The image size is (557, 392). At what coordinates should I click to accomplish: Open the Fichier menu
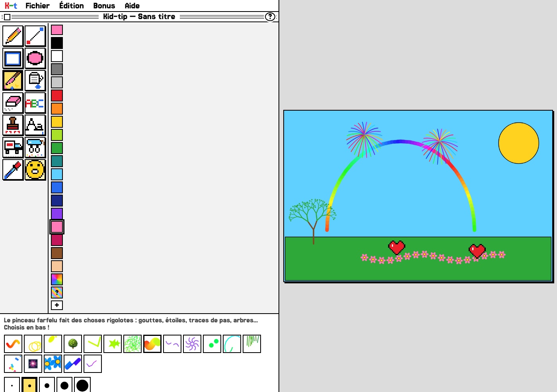(x=37, y=6)
